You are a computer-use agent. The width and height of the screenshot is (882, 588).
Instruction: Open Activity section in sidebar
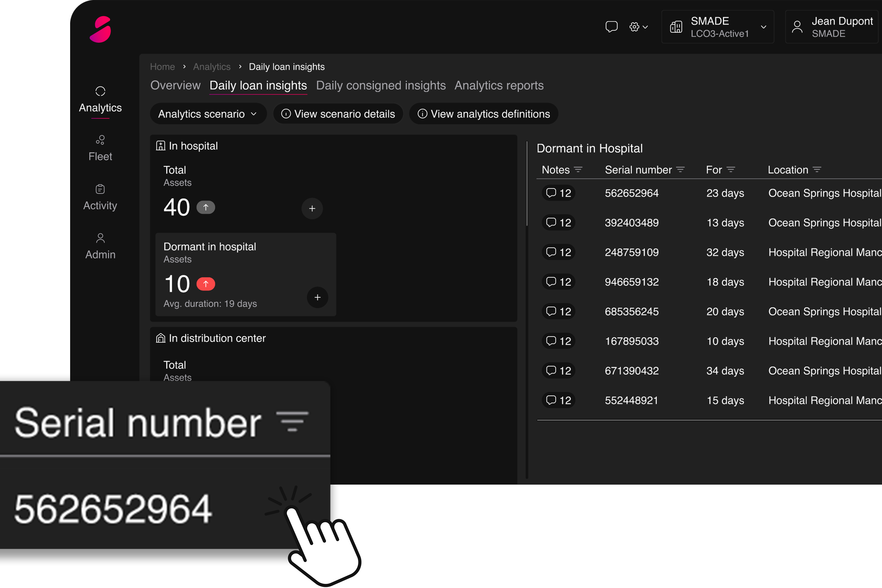[x=100, y=197]
